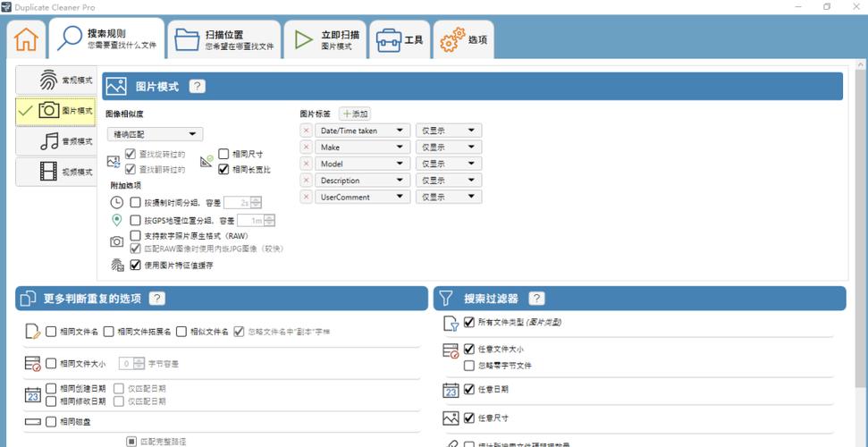Click the orange gears icon on 选项 tab
868x447 pixels.
point(452,40)
